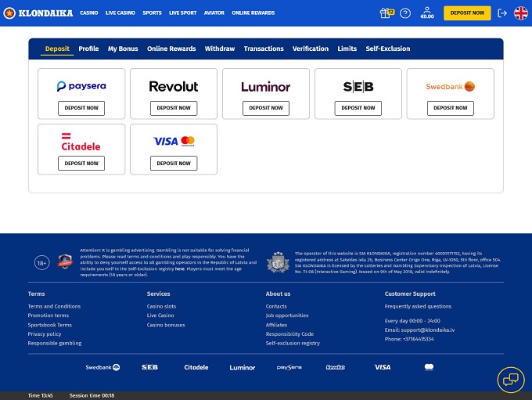
Task: Click Deposit Now under Revolut
Action: click(x=174, y=108)
